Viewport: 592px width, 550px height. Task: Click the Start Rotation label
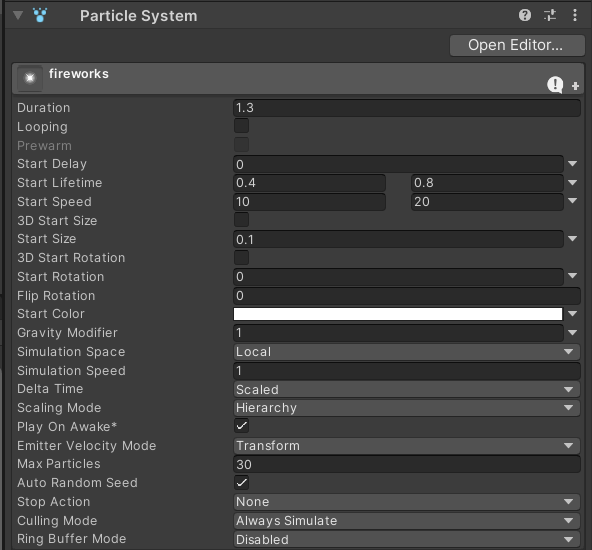60,277
